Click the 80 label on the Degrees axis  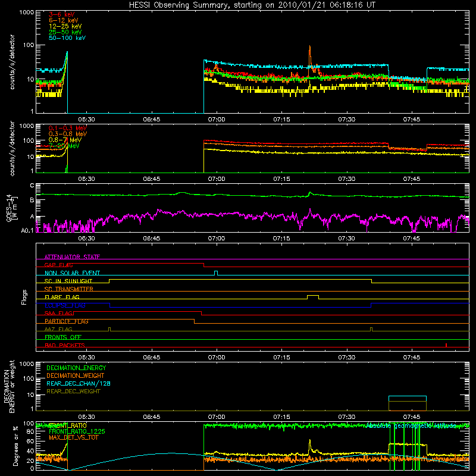click(x=30, y=431)
